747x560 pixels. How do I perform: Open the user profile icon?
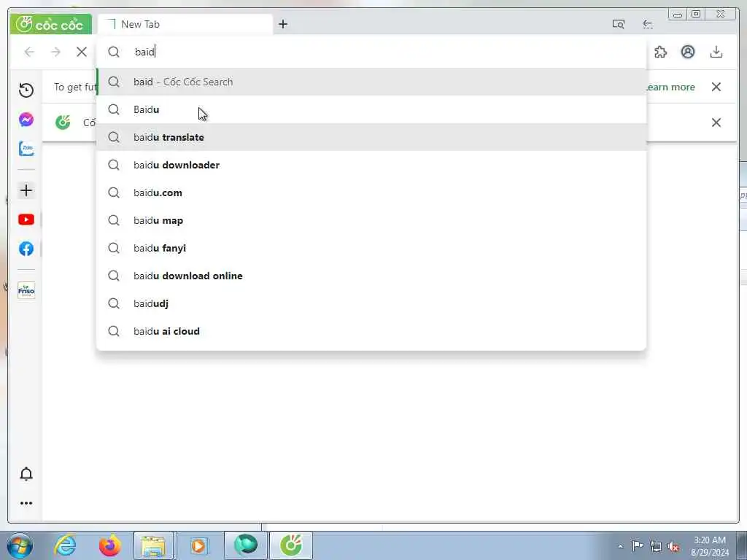(x=687, y=52)
